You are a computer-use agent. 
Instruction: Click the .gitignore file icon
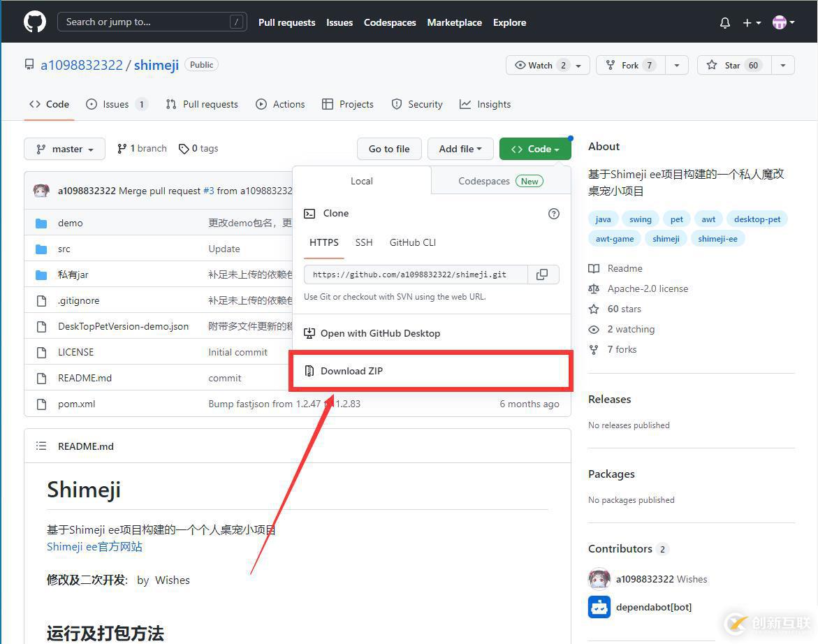pos(41,301)
